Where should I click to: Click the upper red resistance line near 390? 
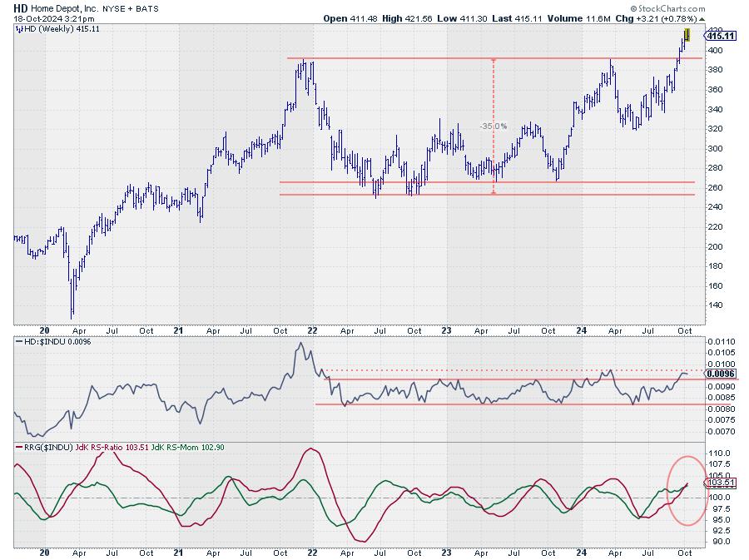(416, 58)
